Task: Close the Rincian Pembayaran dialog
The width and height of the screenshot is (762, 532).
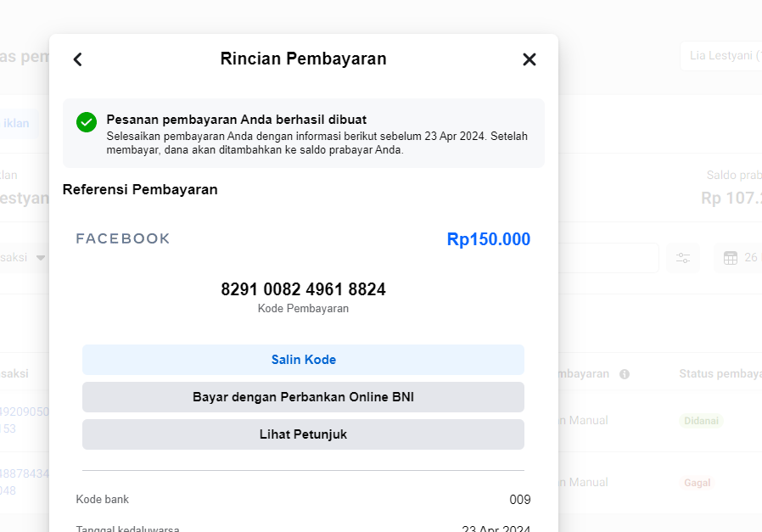Action: pos(529,59)
